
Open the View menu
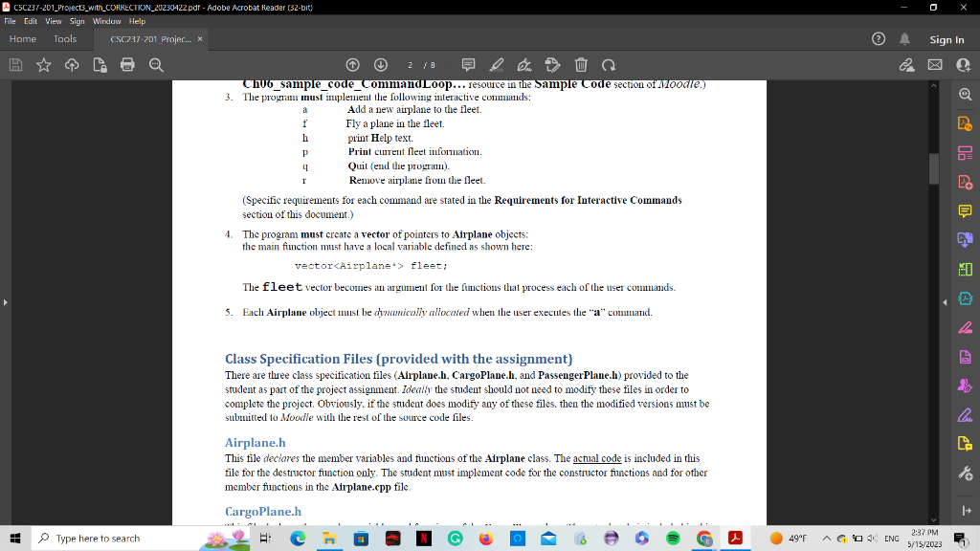(x=54, y=21)
